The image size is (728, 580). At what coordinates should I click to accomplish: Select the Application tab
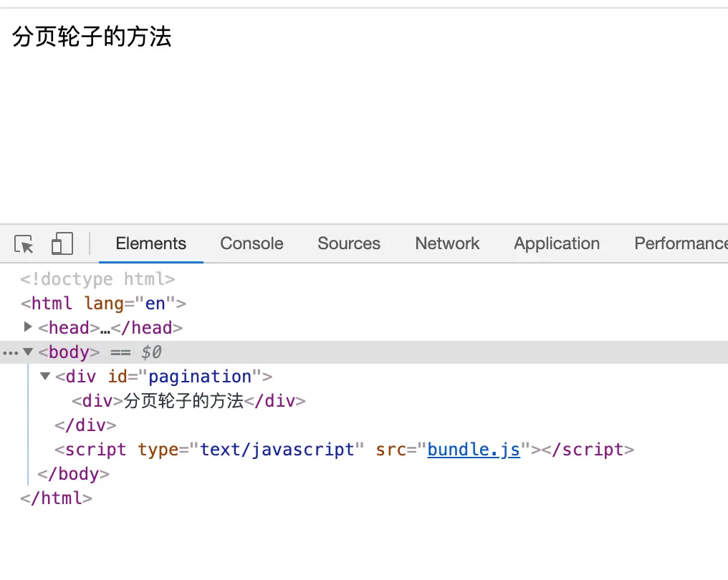557,243
